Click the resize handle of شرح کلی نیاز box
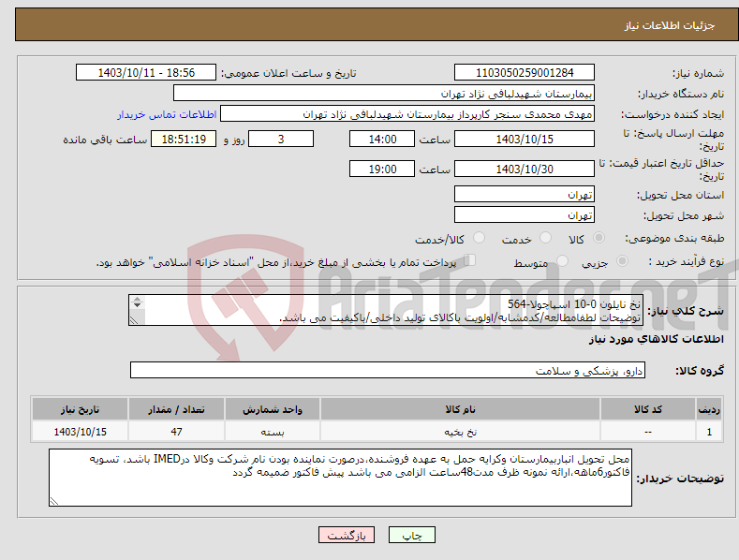Viewport: 739px width, 560px height. coord(134,320)
